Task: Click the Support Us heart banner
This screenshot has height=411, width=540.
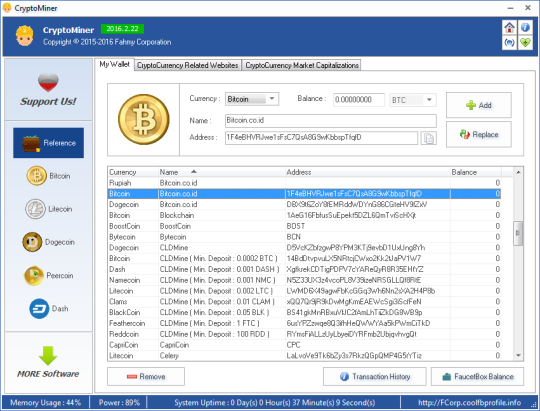Action: point(49,90)
